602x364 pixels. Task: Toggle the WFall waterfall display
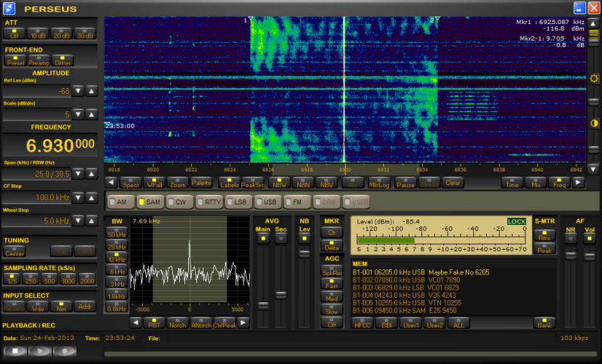(154, 183)
